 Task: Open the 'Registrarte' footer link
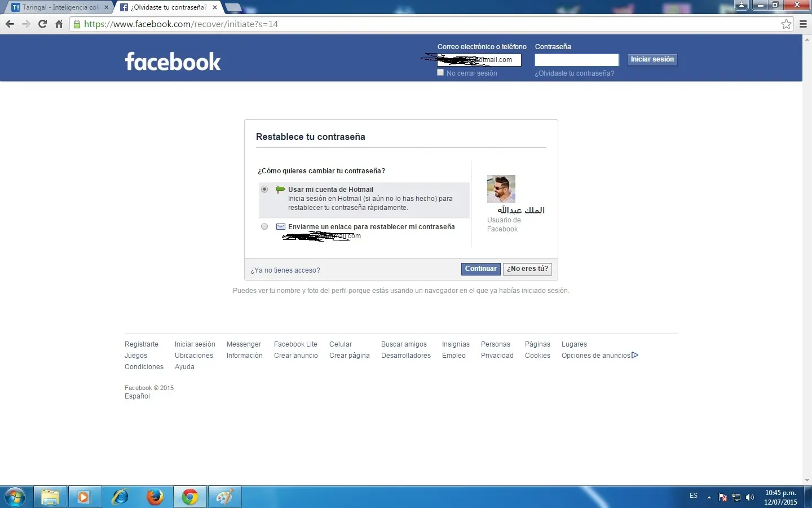(x=142, y=344)
